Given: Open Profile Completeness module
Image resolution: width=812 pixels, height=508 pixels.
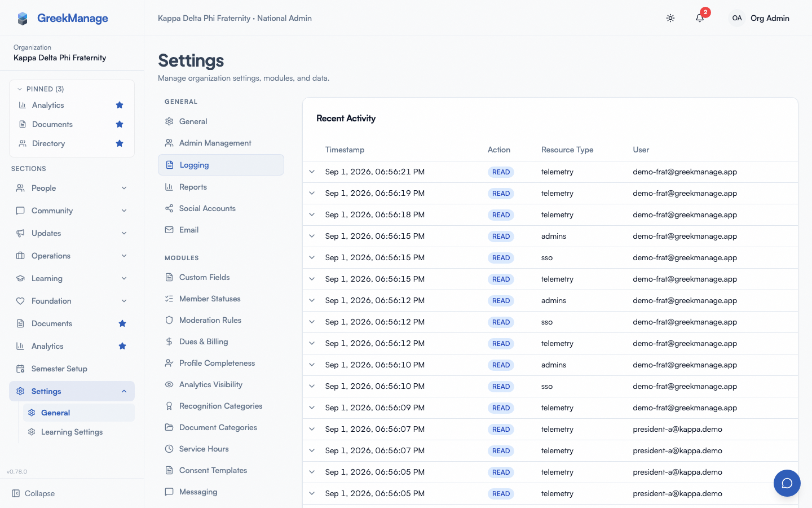Looking at the screenshot, I should click(x=221, y=363).
